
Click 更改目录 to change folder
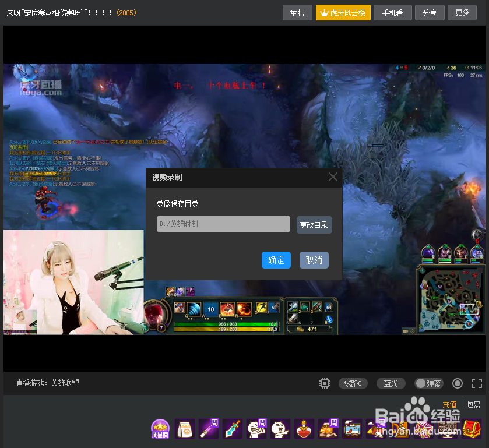(314, 225)
